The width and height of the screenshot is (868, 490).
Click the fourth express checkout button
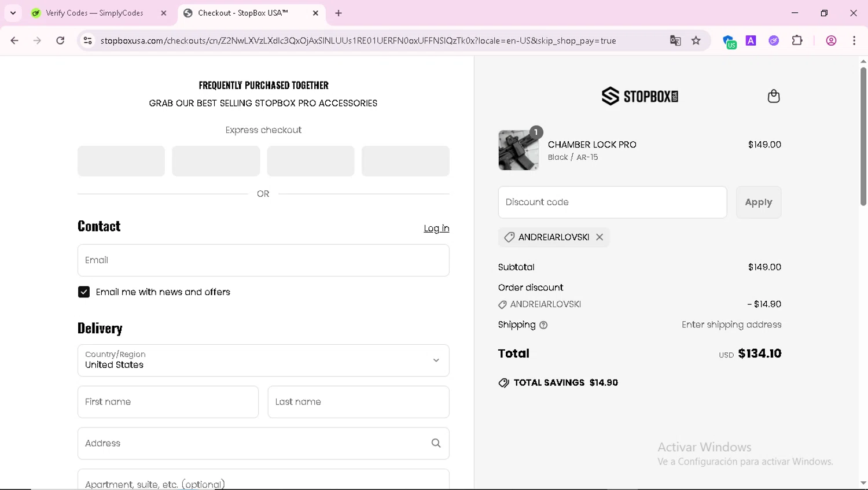click(x=406, y=161)
